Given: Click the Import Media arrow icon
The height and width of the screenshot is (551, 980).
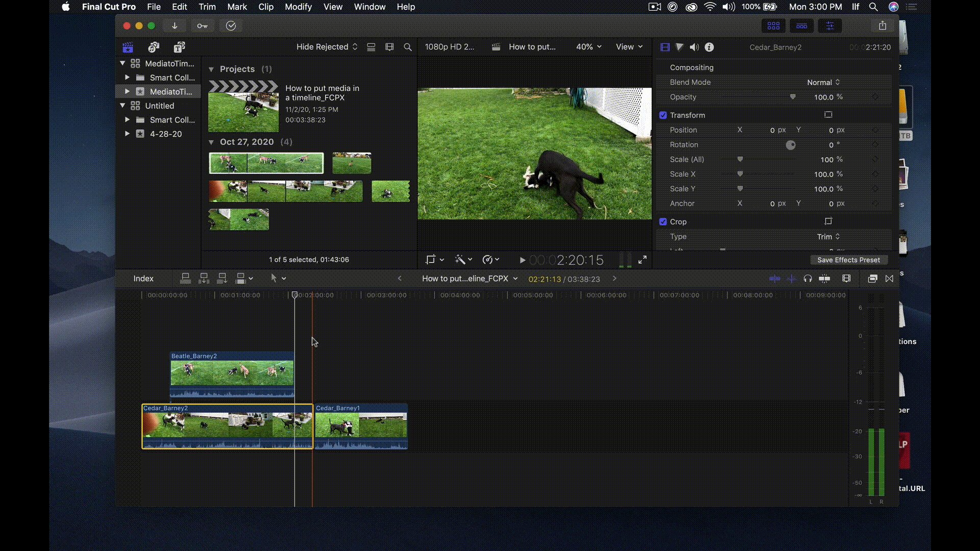Looking at the screenshot, I should (x=175, y=26).
